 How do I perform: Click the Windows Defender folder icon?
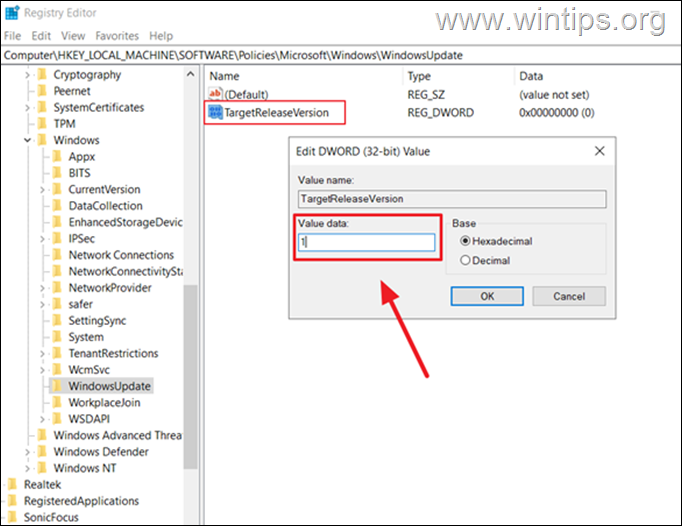[42, 451]
